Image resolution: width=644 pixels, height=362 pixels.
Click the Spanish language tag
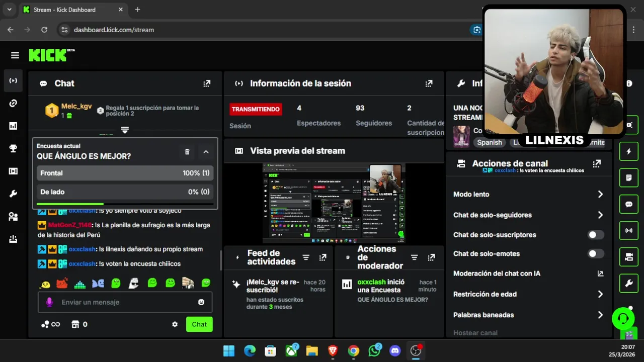pos(490,142)
